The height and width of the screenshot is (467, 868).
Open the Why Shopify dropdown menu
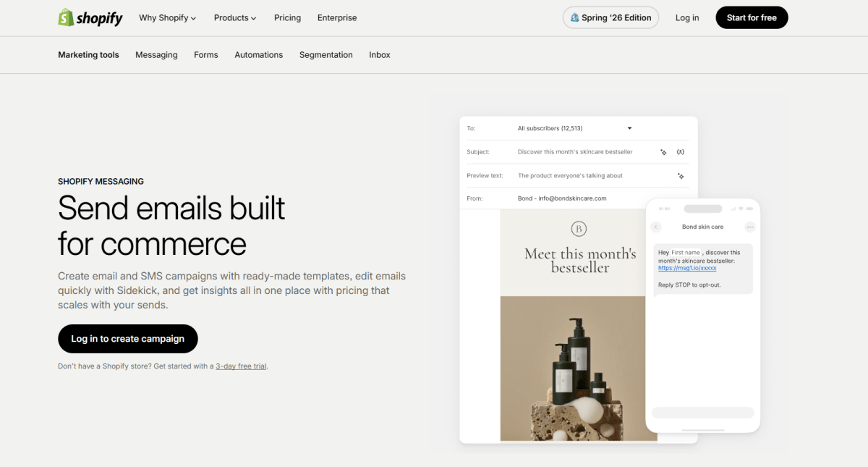(x=168, y=18)
